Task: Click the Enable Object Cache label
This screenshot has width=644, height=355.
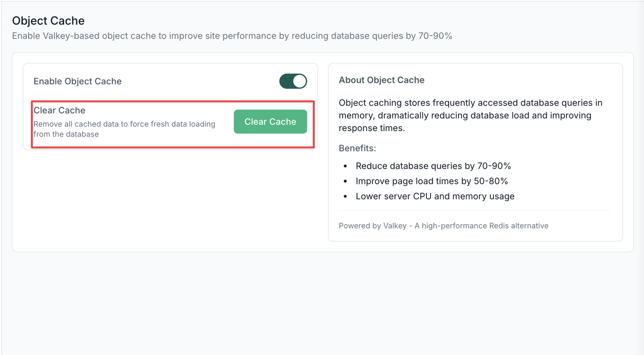Action: pos(77,81)
